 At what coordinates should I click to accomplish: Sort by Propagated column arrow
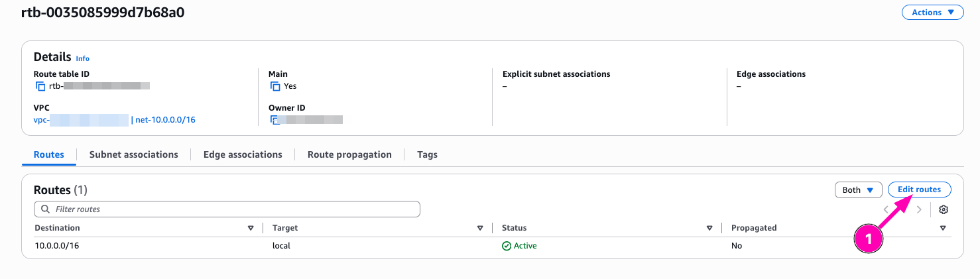tap(943, 228)
